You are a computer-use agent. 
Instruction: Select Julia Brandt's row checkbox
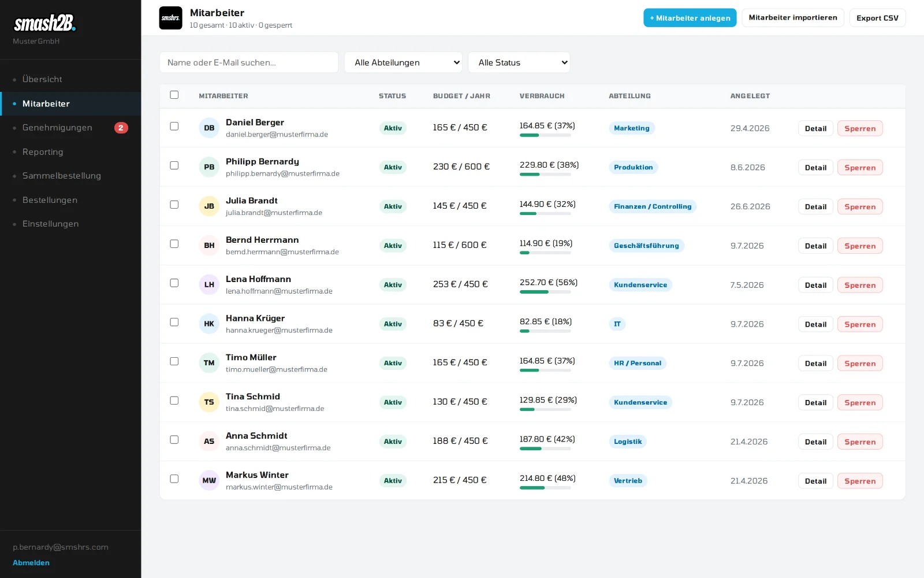pos(174,205)
